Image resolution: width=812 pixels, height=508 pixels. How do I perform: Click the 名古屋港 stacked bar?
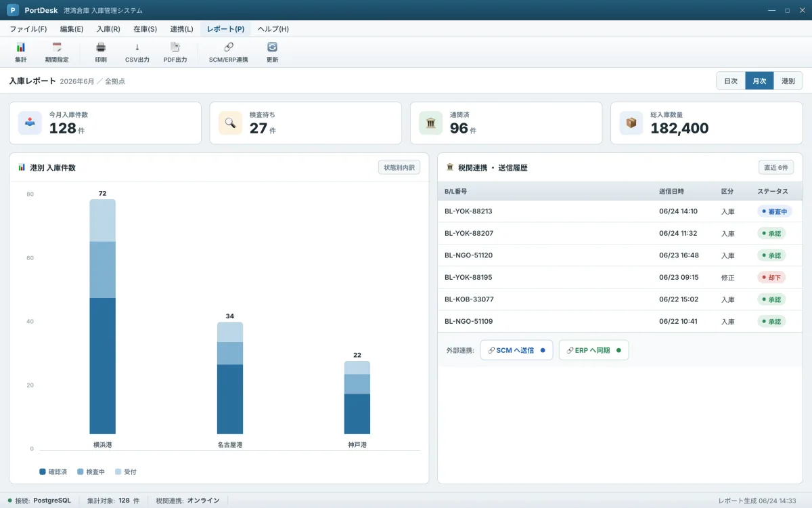point(230,378)
